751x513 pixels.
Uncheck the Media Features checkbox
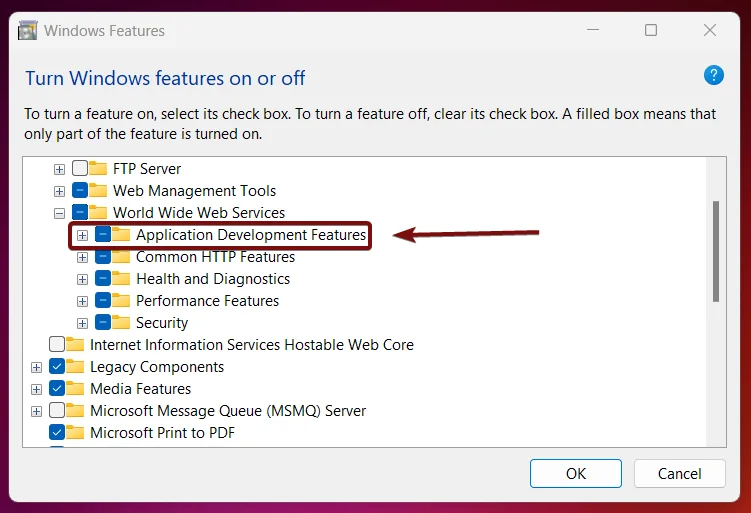point(57,388)
